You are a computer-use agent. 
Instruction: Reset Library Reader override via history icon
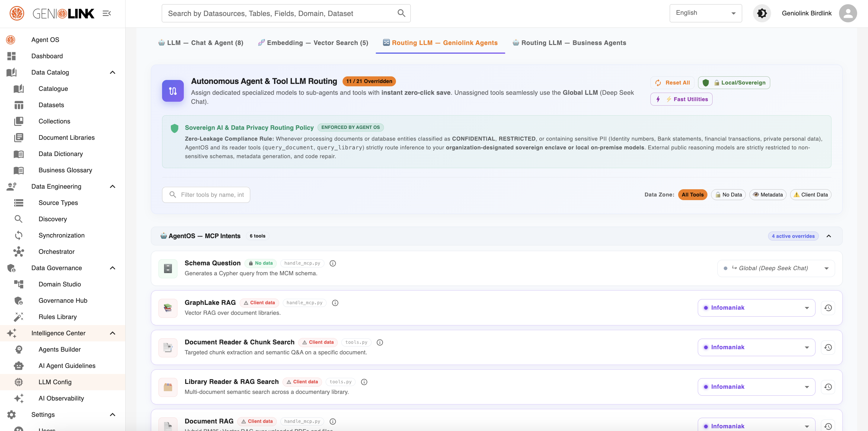click(828, 387)
